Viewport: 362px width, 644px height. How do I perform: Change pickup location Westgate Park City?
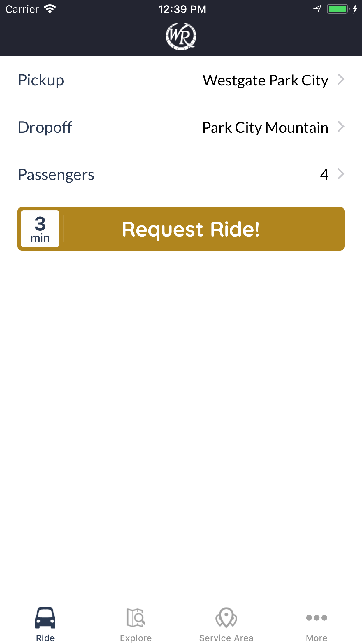click(x=266, y=80)
